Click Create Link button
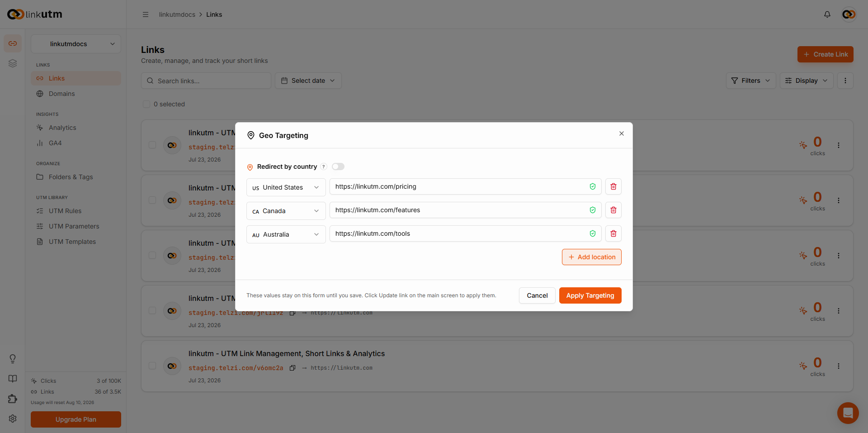This screenshot has width=868, height=433. point(826,54)
